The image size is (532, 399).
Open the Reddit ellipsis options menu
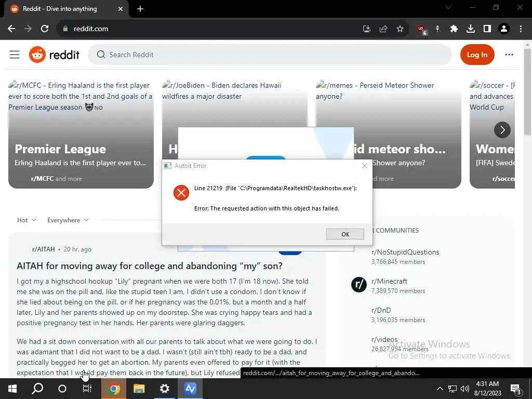(509, 55)
